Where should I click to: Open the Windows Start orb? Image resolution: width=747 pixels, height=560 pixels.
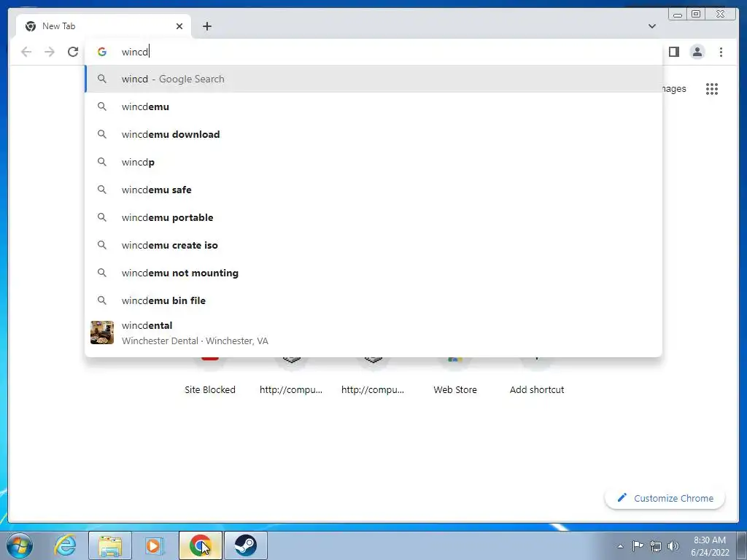point(20,545)
